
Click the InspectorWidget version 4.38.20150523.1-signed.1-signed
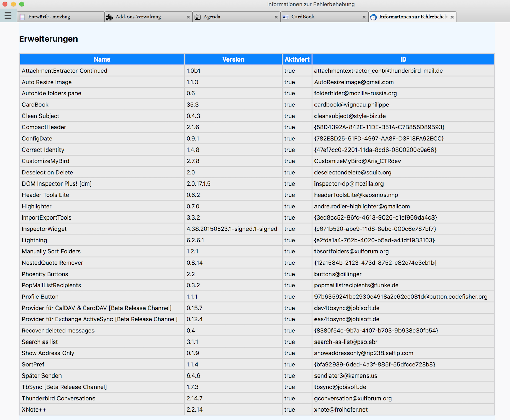233,229
